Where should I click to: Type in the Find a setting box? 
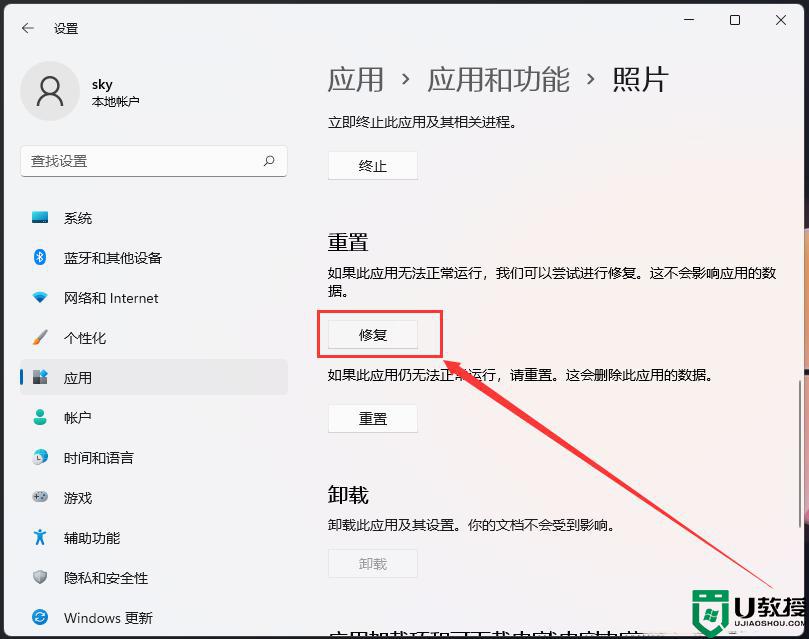coord(140,161)
